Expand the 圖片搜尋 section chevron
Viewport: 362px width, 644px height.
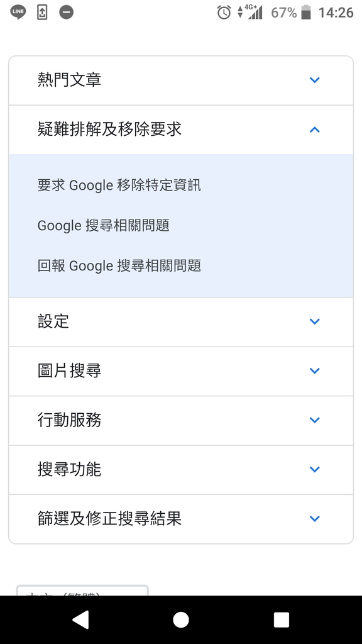coord(314,371)
